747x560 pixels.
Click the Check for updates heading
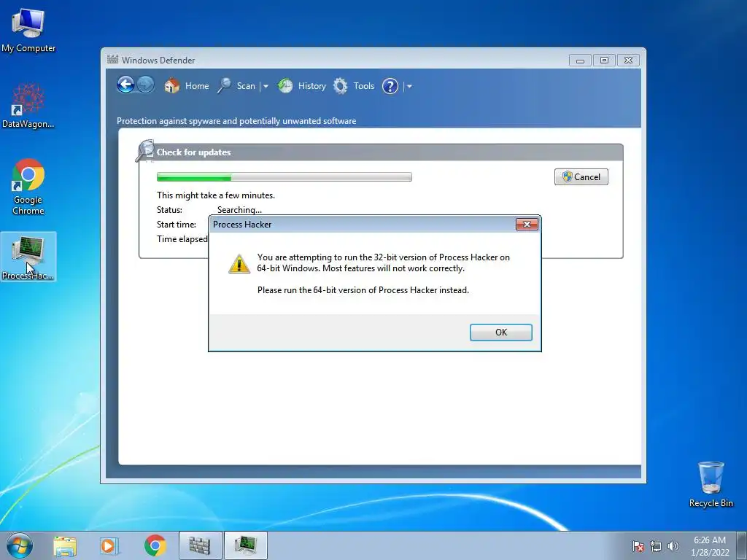193,152
